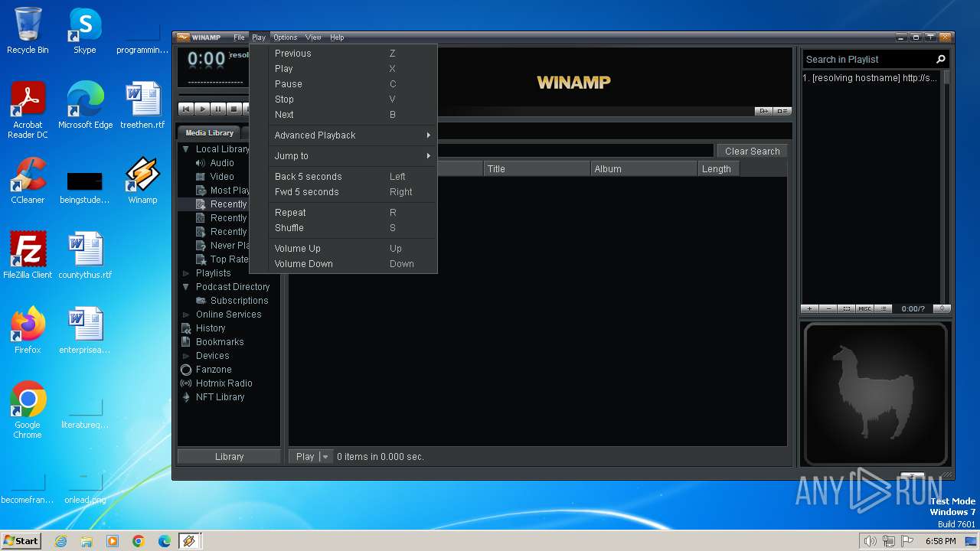Screen dimensions: 980x551
Task: Open the File menu
Action: (239, 37)
